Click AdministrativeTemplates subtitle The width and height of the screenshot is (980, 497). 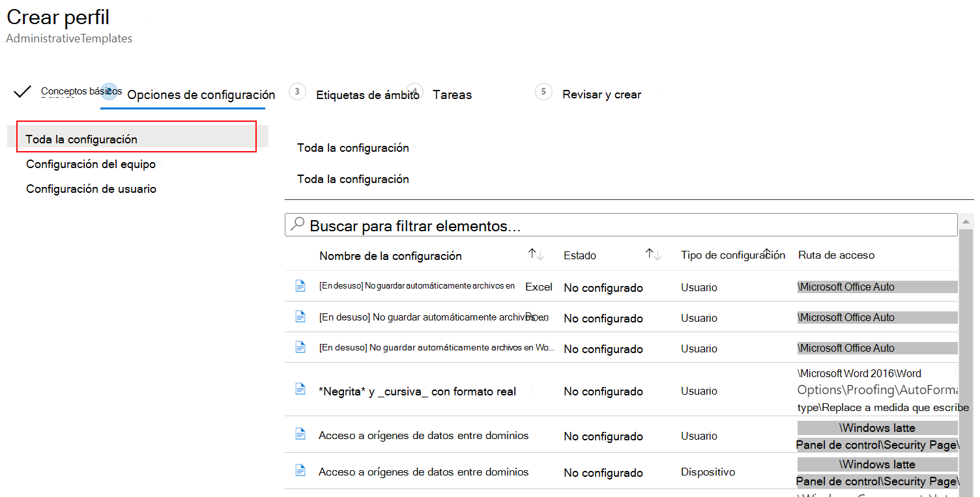69,38
